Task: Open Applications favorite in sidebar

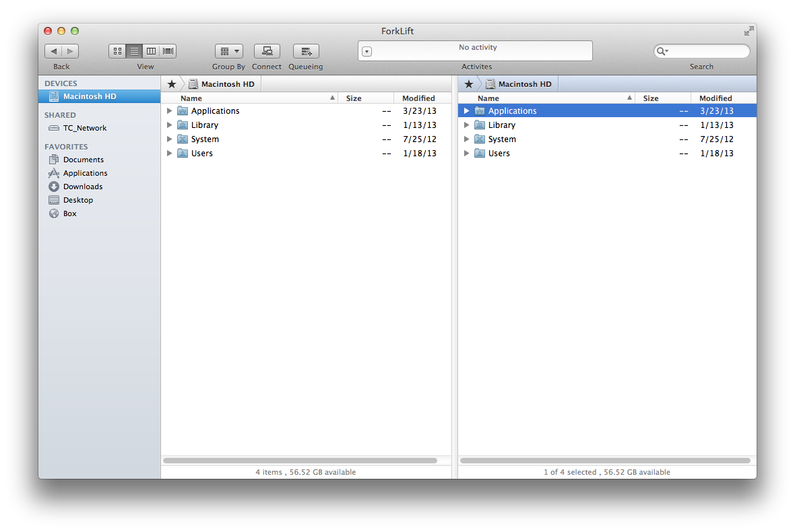Action: [100, 173]
